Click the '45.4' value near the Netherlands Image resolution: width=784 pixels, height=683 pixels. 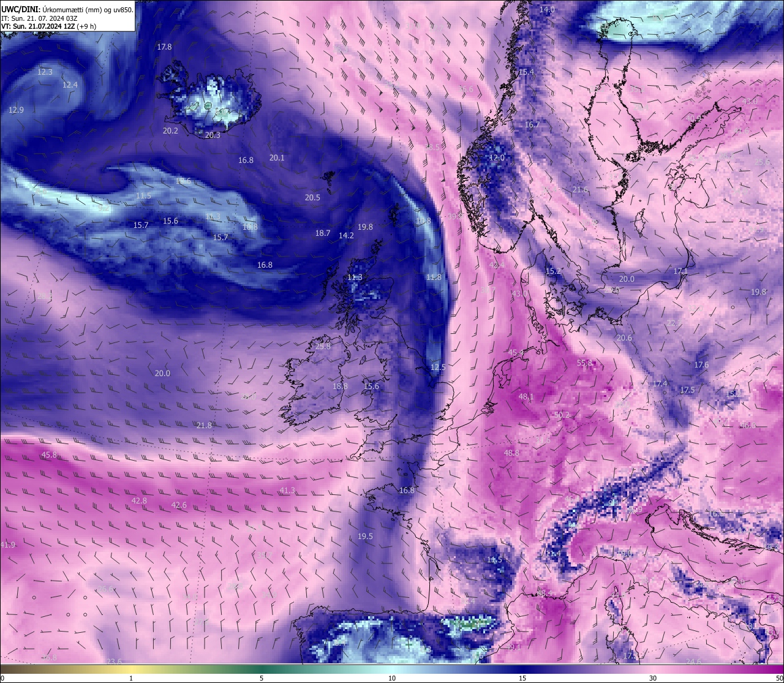tap(516, 352)
